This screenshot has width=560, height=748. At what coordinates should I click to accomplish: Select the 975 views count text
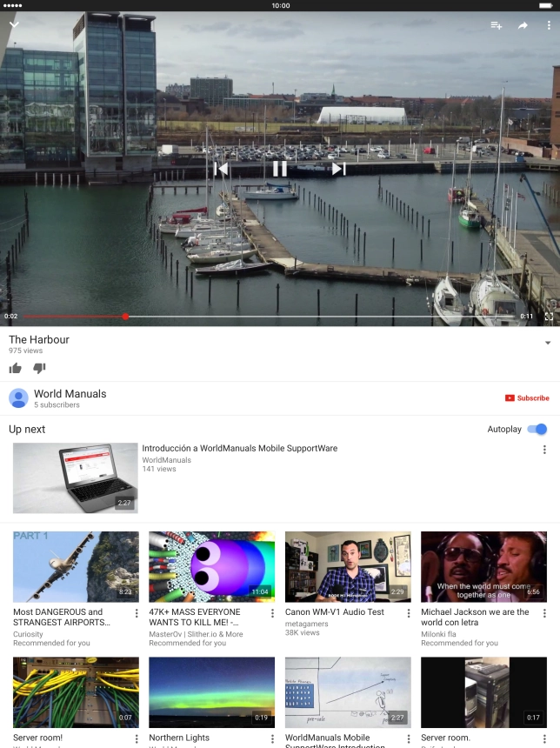(x=25, y=351)
